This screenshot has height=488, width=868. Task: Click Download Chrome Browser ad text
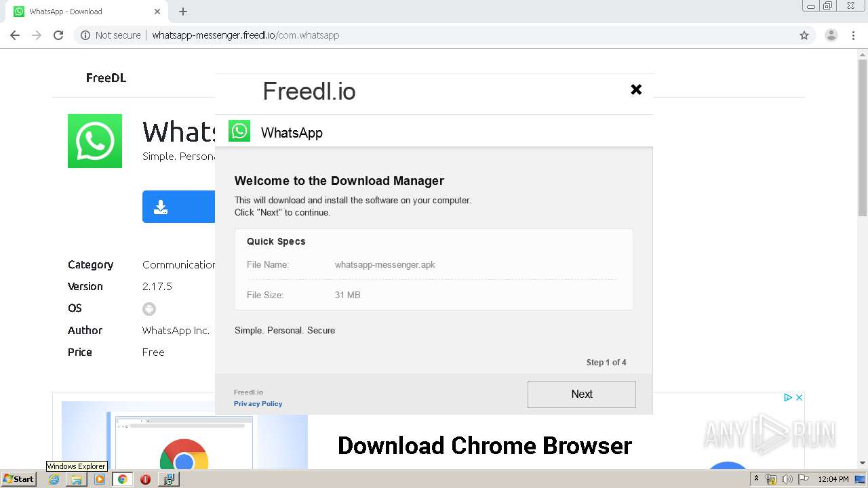(x=485, y=445)
